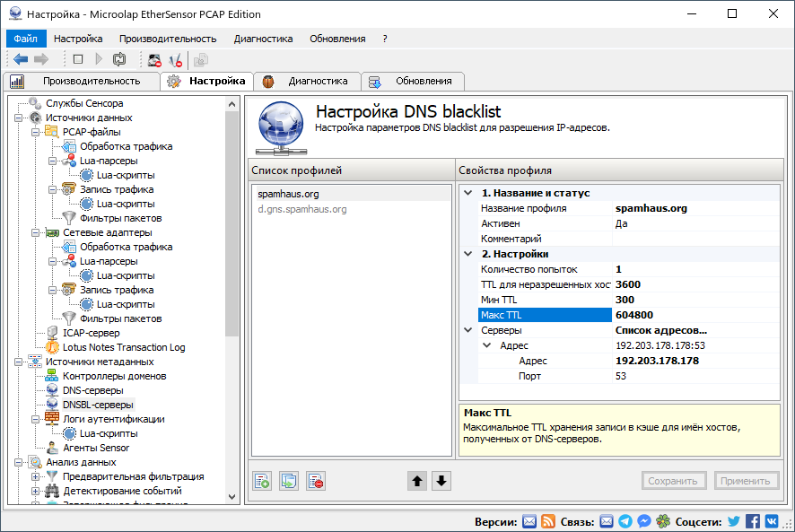Delete the selected profile
795x532 pixels.
pyautogui.click(x=315, y=480)
